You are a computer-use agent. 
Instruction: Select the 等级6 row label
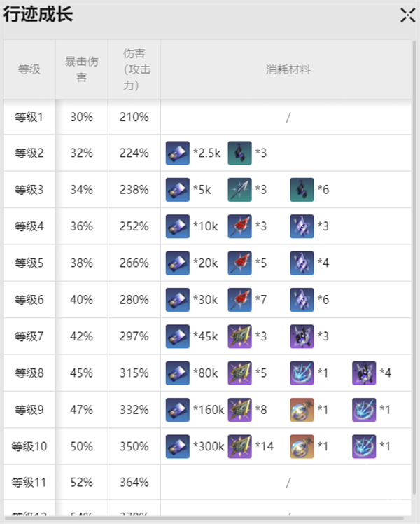point(29,300)
